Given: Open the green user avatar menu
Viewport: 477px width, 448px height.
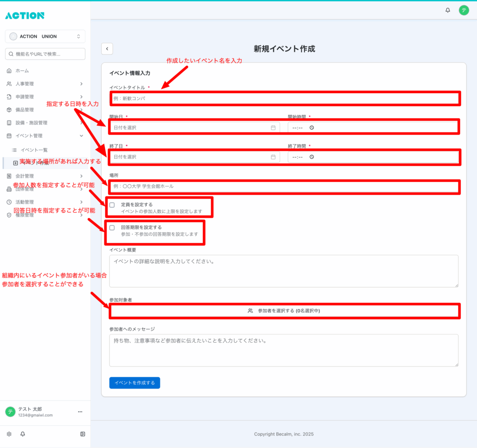Looking at the screenshot, I should coord(463,10).
